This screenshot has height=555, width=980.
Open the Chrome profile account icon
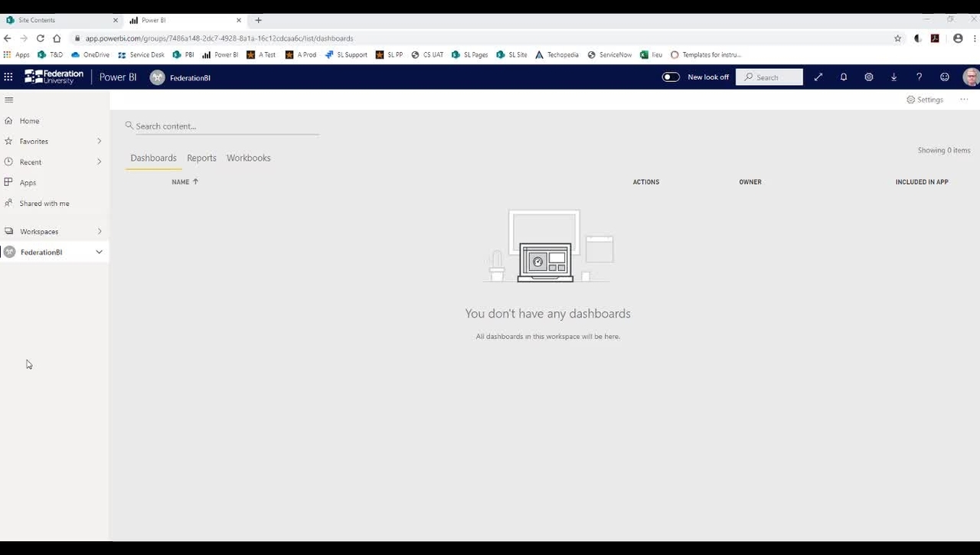(x=958, y=38)
